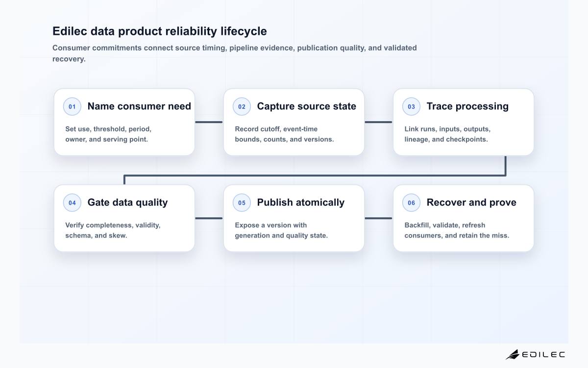Click text 'Link runs, inputs, outputs, lineage, and checkpoints.'
This screenshot has width=588, height=368.
click(447, 134)
